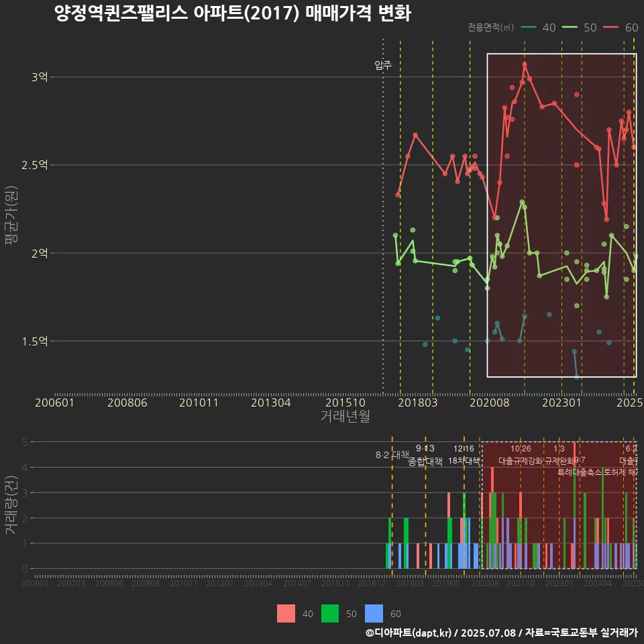644x644 pixels.
Task: Click the '특례대출축소' policy annotation
Action: tap(580, 472)
